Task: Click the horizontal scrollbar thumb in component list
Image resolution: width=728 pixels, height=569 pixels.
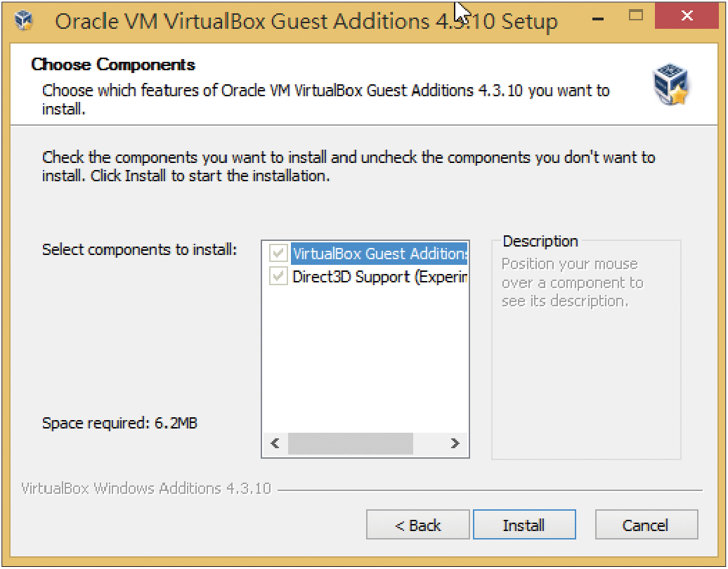Action: (x=351, y=443)
